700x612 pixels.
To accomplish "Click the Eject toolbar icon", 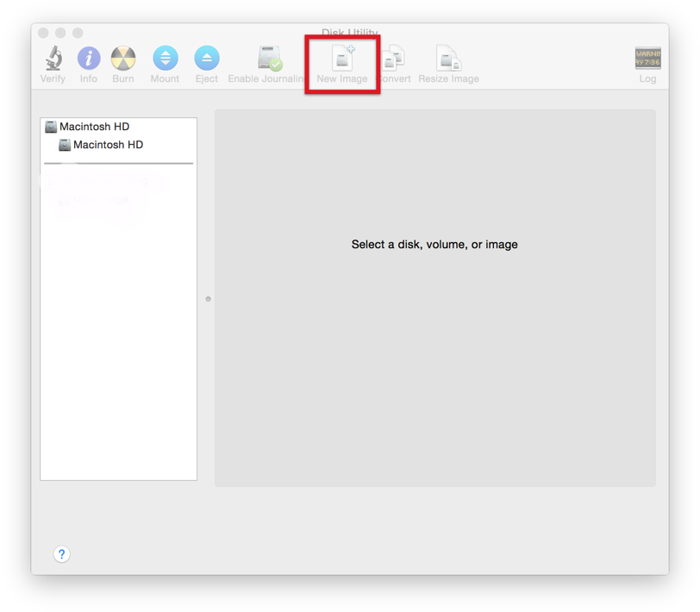I will pyautogui.click(x=206, y=59).
